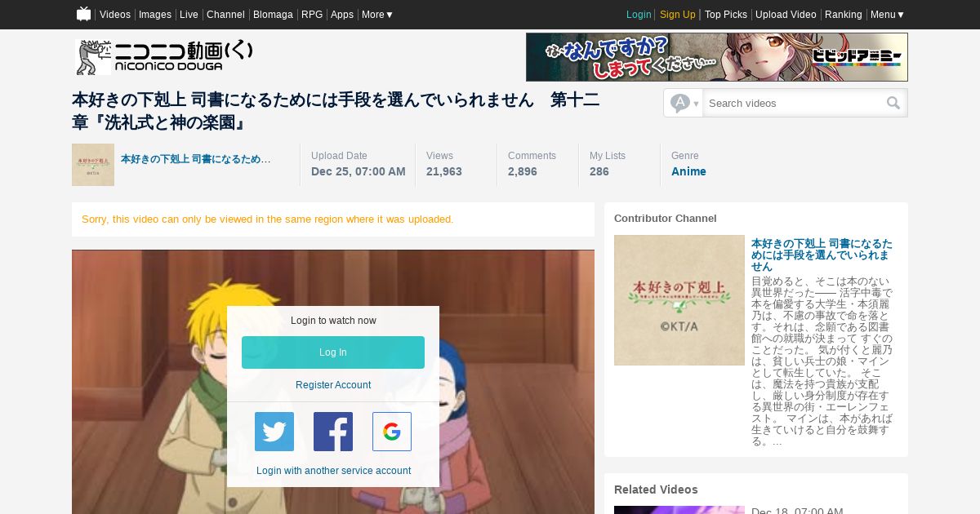Click the region restriction notice text
Screen dimensions: 980x514
[x=268, y=219]
